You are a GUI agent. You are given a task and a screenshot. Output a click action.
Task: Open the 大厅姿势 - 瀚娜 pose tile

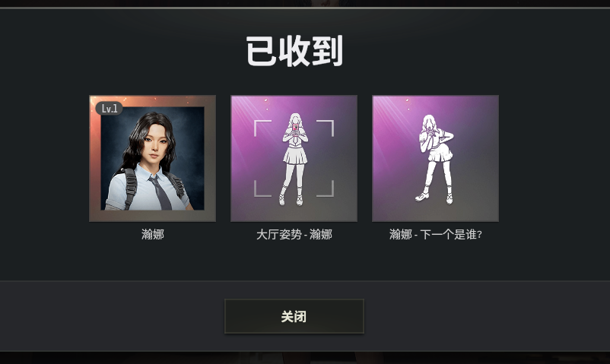pyautogui.click(x=294, y=158)
